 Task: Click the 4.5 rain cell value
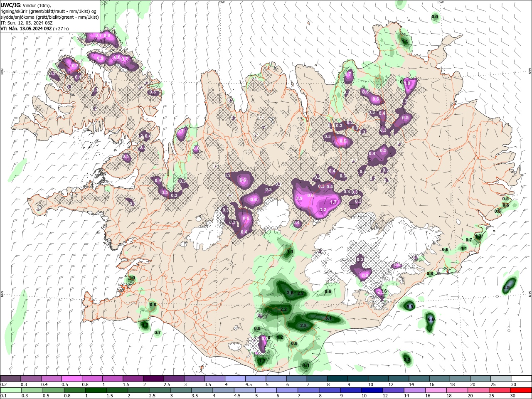click(x=506, y=288)
